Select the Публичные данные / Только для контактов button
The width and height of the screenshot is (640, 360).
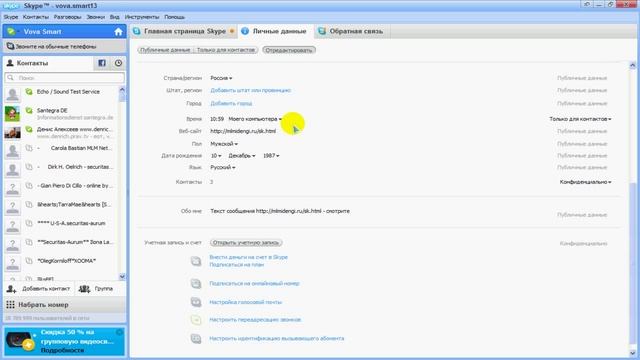(198, 50)
